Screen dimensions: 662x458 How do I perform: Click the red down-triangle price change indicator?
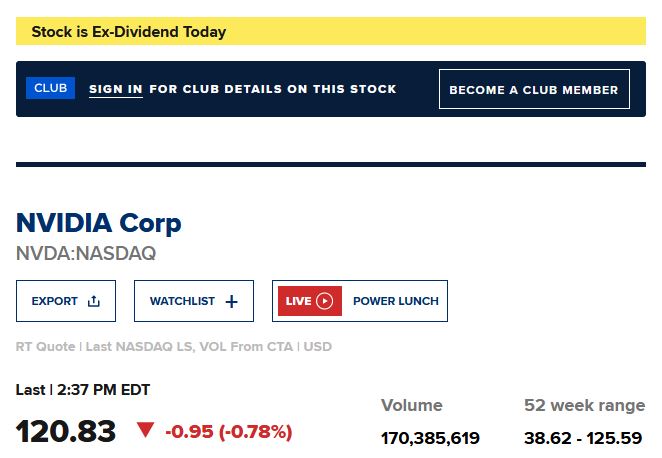[146, 430]
